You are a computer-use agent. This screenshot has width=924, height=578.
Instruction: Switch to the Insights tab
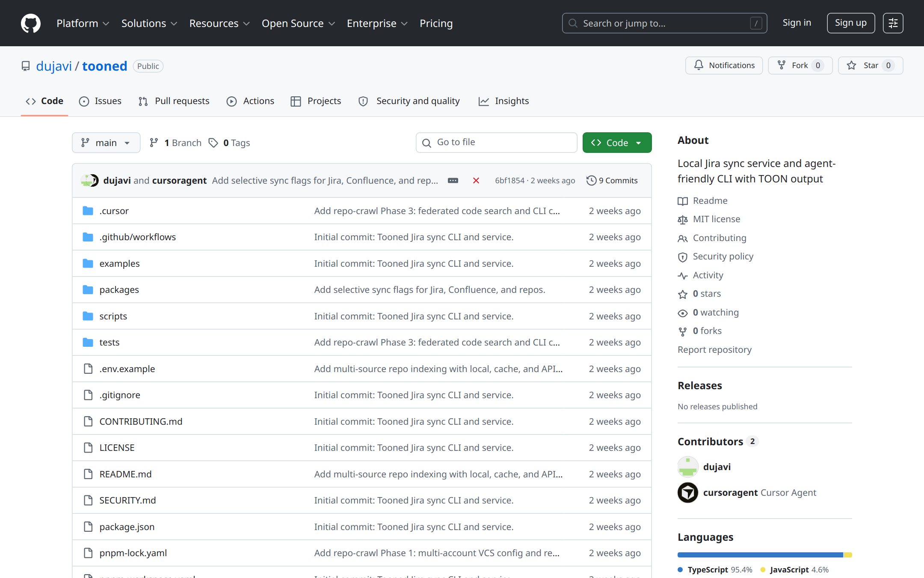coord(503,101)
